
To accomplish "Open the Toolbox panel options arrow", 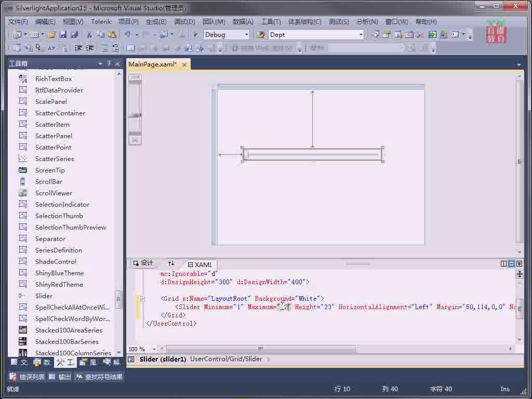I will tap(100, 63).
